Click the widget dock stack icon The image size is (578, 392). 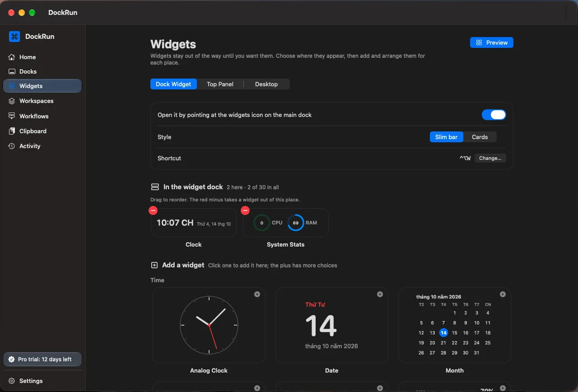155,187
